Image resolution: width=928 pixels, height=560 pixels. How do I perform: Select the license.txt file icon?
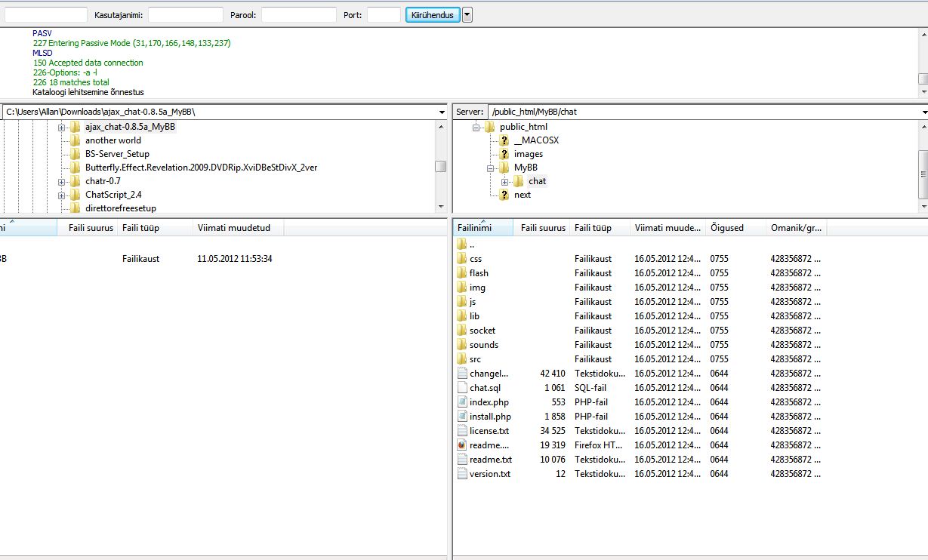point(463,431)
